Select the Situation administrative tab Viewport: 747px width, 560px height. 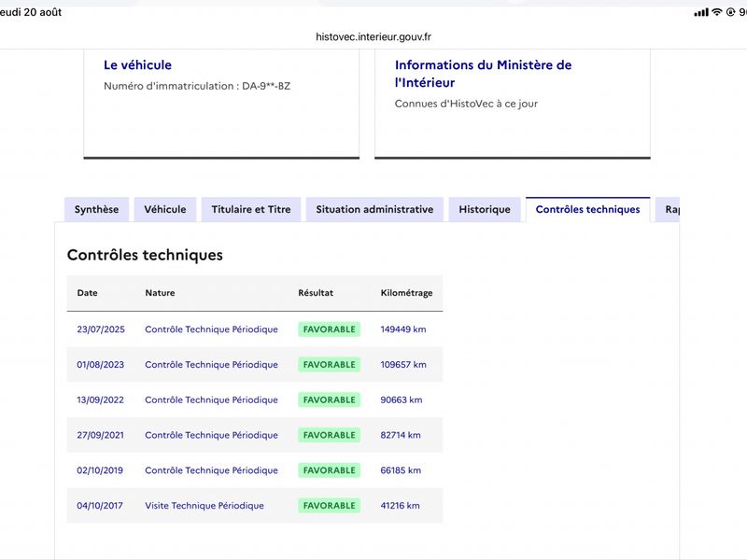[374, 209]
